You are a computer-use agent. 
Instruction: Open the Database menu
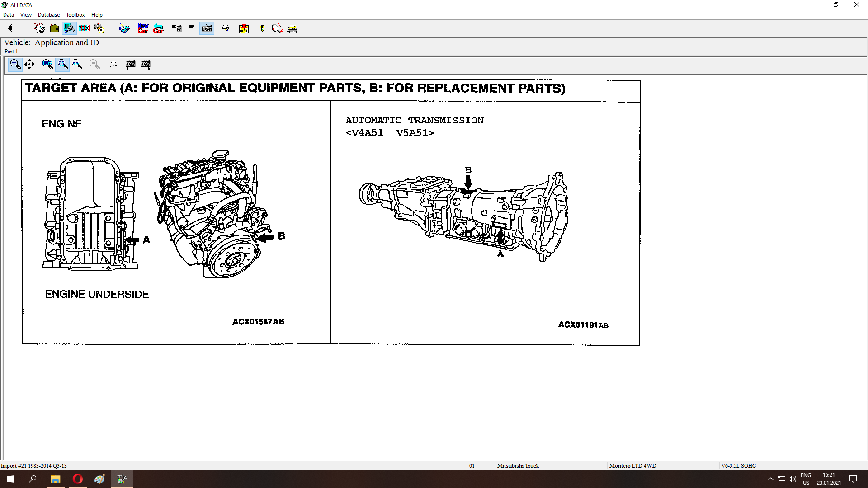point(48,15)
